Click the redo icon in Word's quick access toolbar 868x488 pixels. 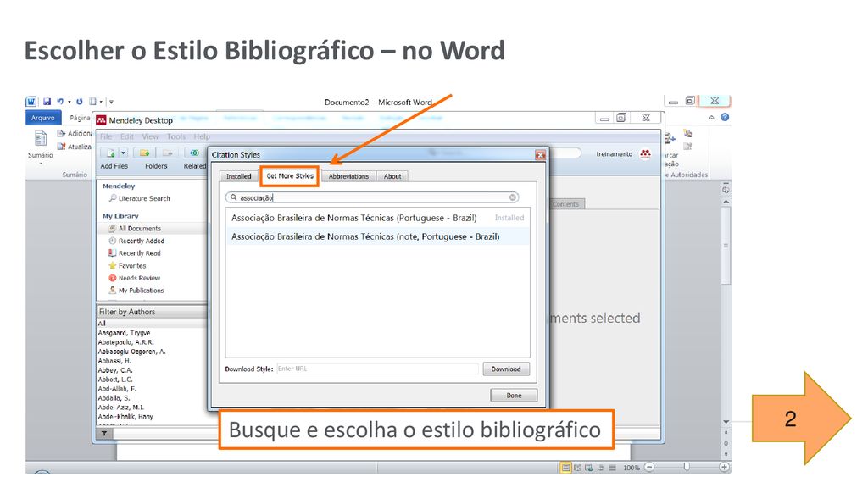click(79, 102)
